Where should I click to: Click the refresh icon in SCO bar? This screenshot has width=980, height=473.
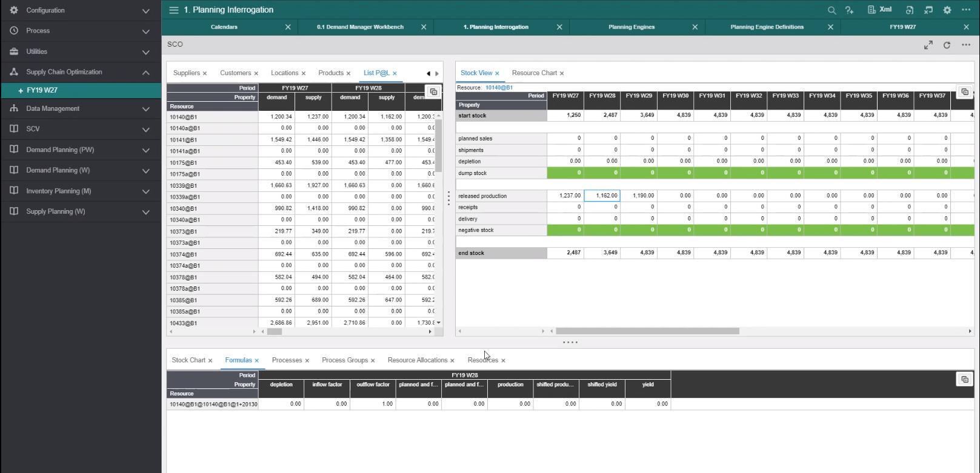coord(947,45)
